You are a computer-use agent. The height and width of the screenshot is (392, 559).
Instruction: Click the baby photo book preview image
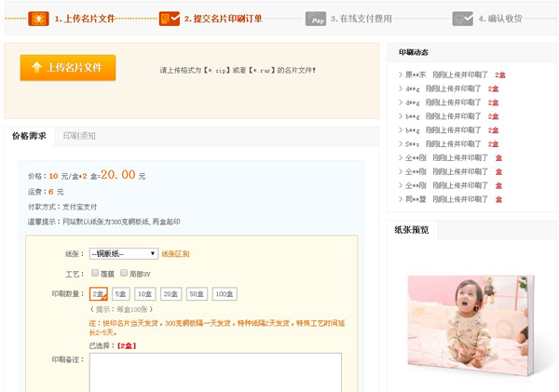pos(470,325)
